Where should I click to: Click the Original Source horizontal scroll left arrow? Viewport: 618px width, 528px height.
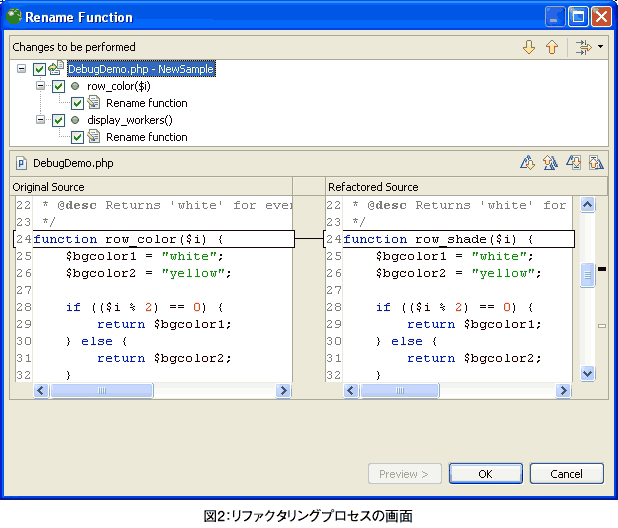click(41, 390)
